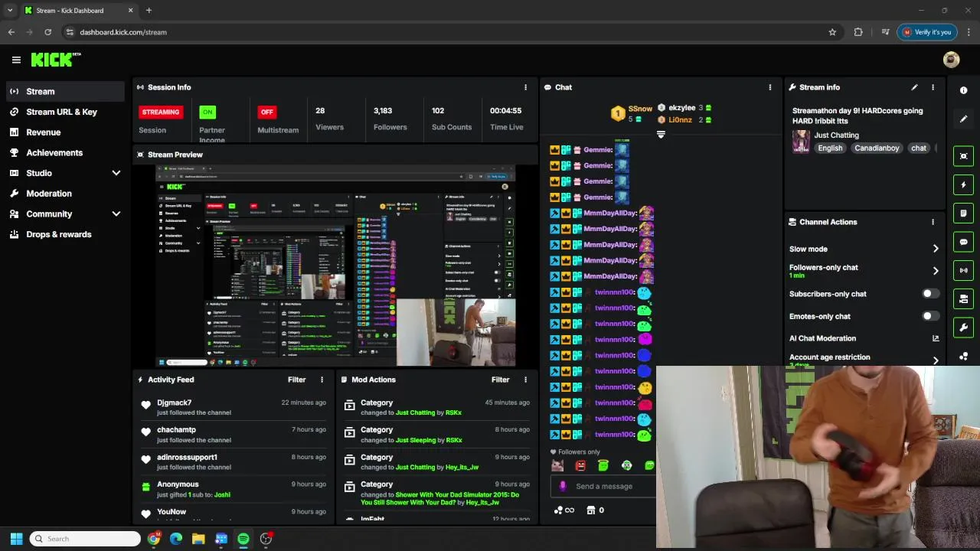The width and height of the screenshot is (980, 551).
Task: Click the Just Chatting category thumbnail
Action: coord(801,142)
